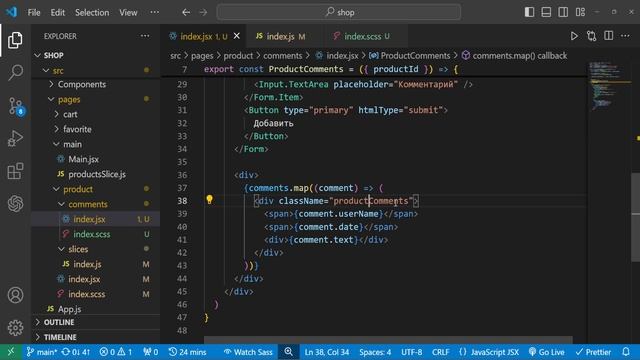
Task: Open the errors and warnings problems indicator
Action: (x=116, y=352)
